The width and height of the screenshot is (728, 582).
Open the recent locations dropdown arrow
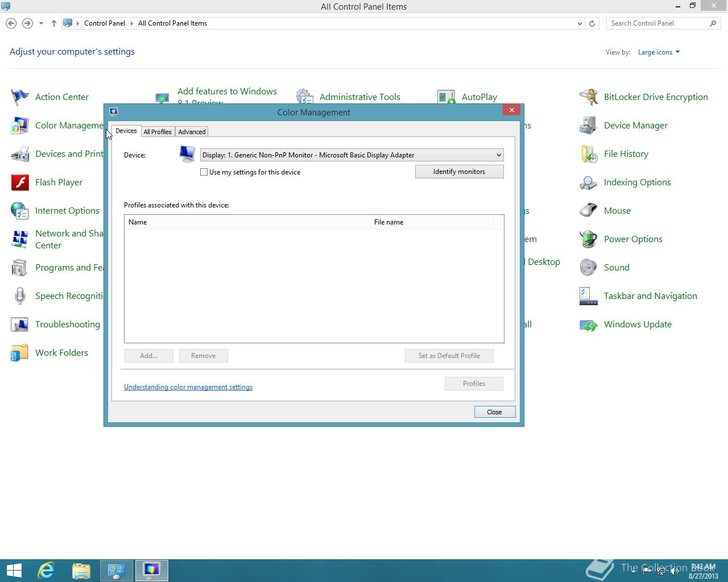pos(41,23)
